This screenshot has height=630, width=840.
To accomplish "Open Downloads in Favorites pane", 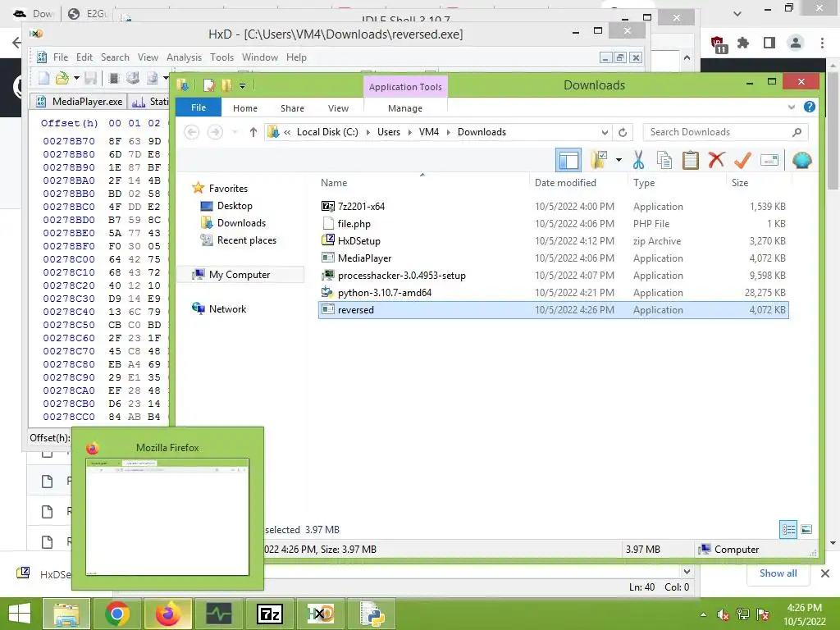I will coord(241,223).
